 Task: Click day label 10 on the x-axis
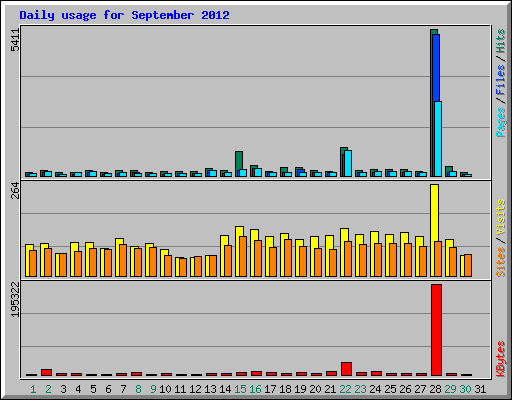coord(165,389)
